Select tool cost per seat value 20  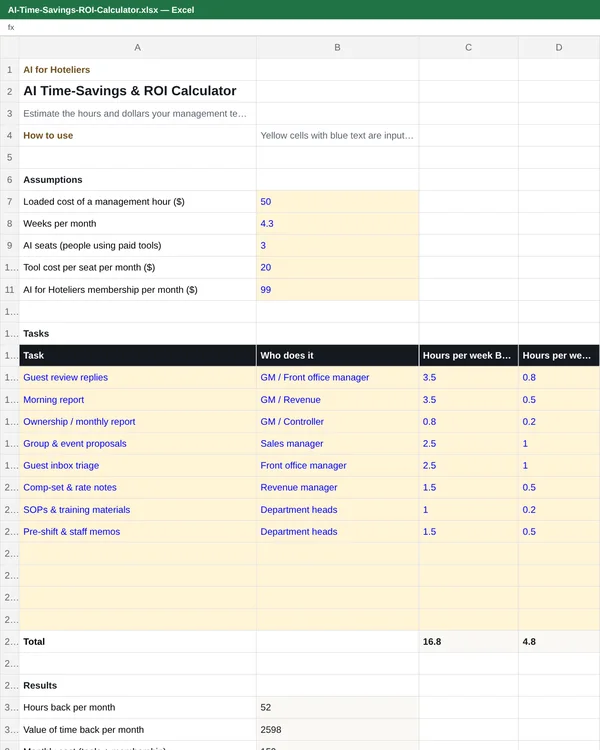pyautogui.click(x=337, y=267)
